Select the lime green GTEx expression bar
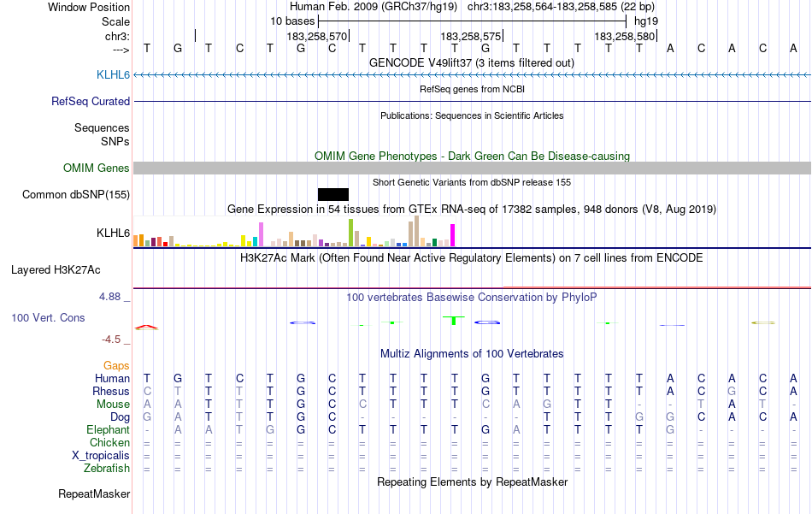812x514 pixels. 350,233
